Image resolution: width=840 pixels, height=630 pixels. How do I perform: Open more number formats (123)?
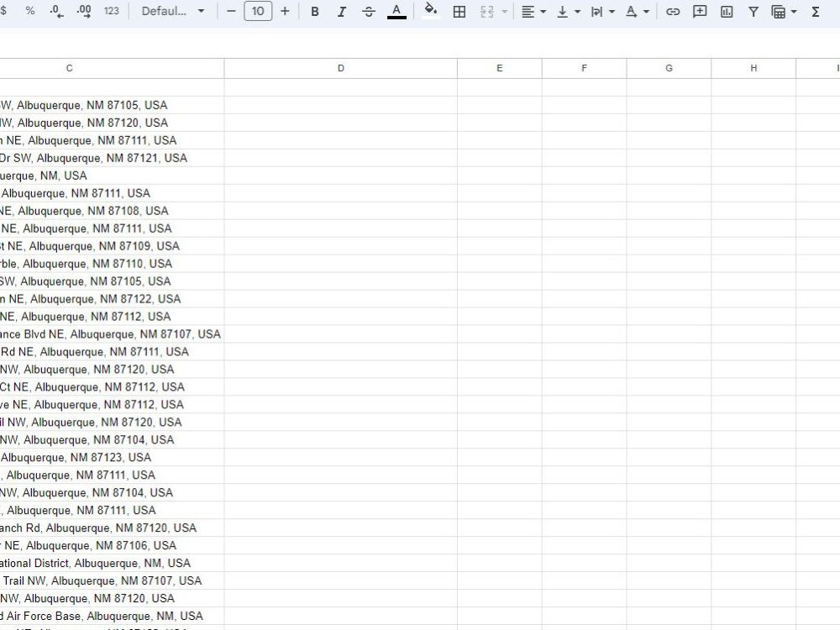click(111, 11)
